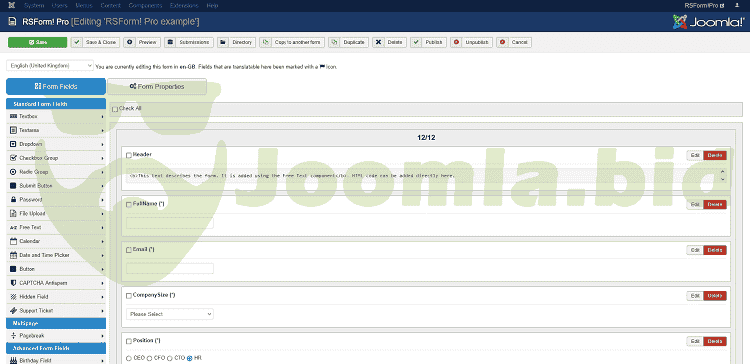Tick the Check All checkbox
Screen dimensions: 750x364
tap(115, 109)
